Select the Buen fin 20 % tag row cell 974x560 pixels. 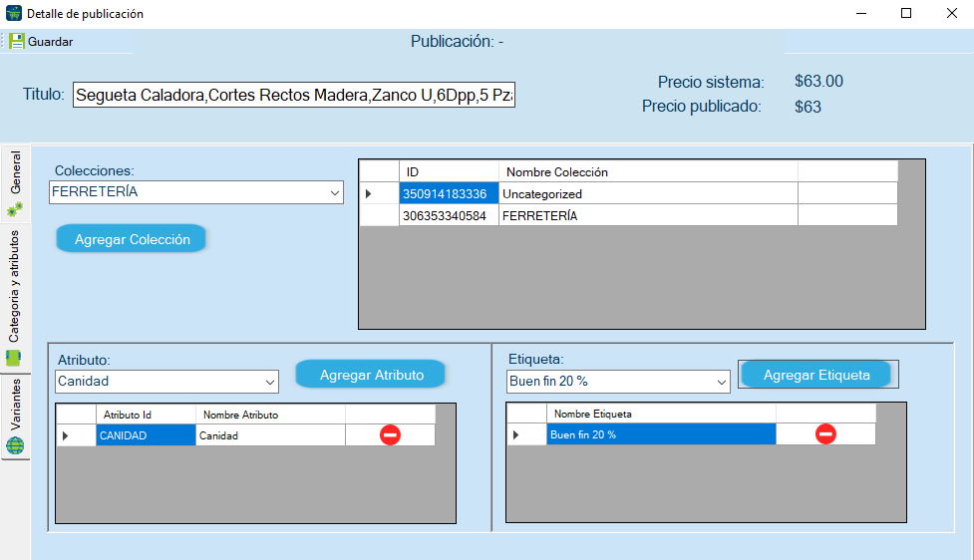pyautogui.click(x=661, y=434)
